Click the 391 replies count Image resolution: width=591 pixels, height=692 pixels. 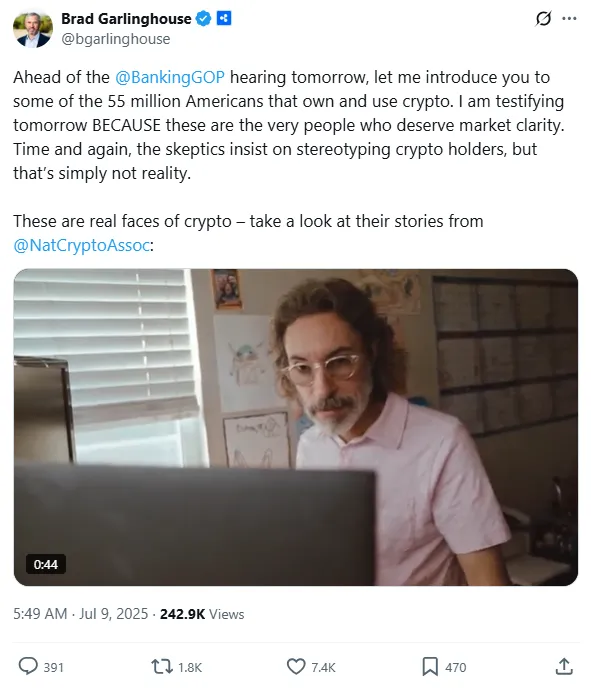pyautogui.click(x=53, y=667)
